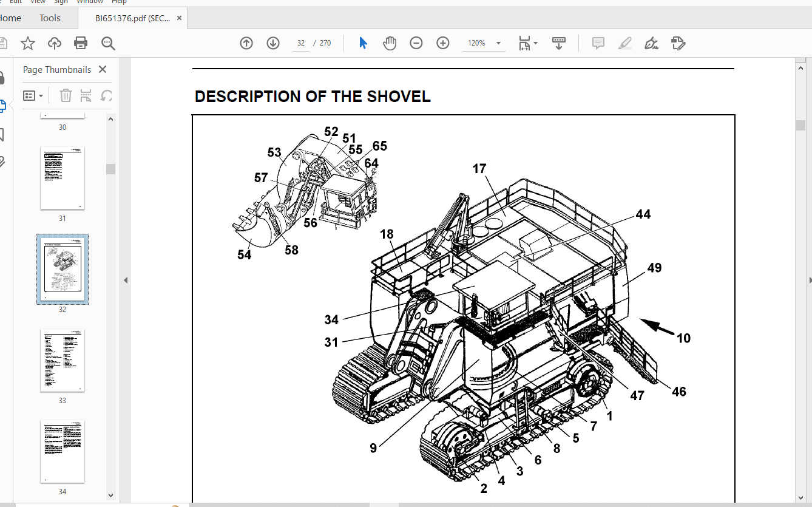Switch to the Tools tab
This screenshot has height=507, width=812.
pyautogui.click(x=50, y=18)
